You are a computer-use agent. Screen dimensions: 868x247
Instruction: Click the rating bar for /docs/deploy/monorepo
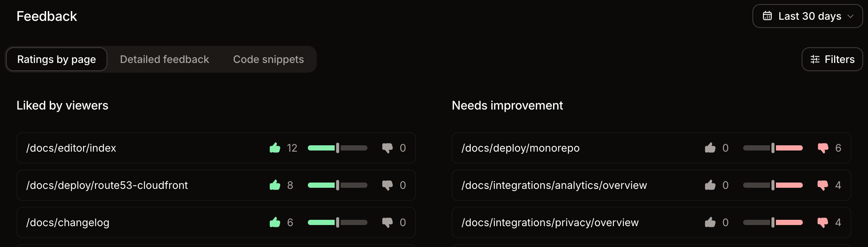[x=773, y=148]
